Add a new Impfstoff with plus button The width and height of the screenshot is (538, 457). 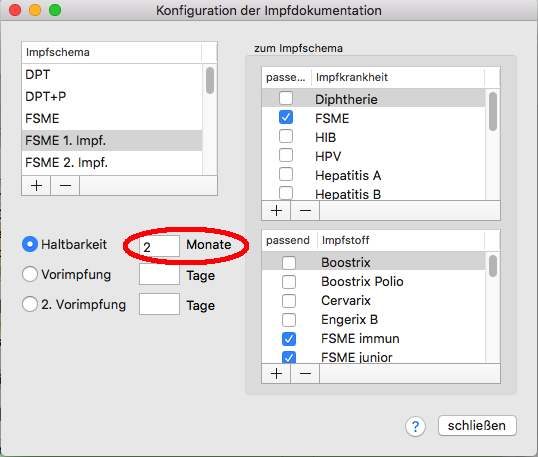[276, 373]
